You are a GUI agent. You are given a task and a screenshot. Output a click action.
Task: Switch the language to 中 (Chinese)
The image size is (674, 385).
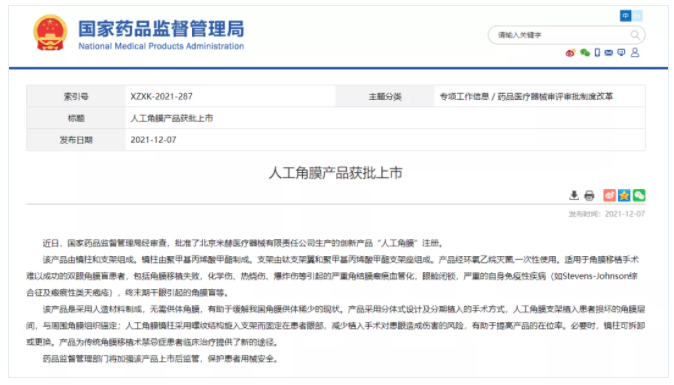(x=625, y=16)
